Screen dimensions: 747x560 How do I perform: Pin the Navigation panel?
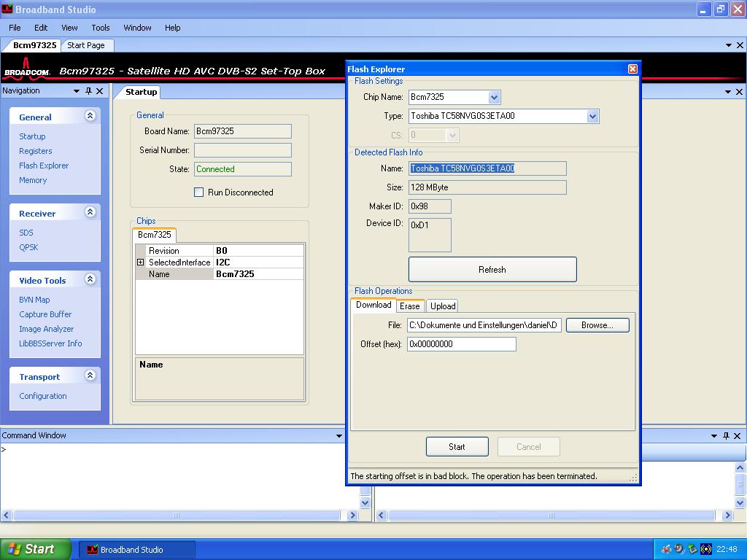pos(88,91)
